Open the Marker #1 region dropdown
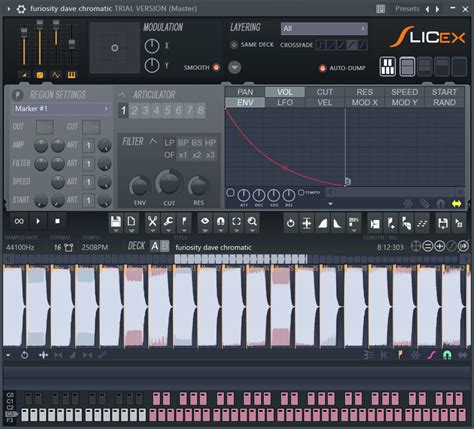 [62, 109]
